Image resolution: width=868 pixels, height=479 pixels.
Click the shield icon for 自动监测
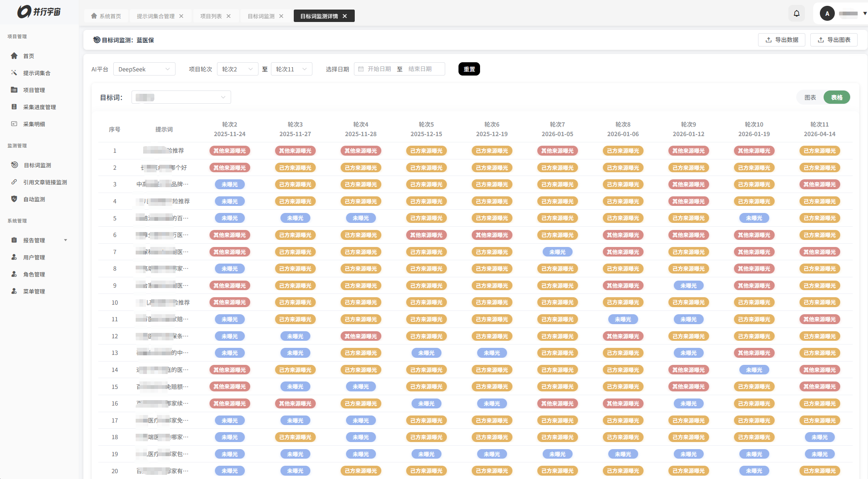(x=14, y=199)
